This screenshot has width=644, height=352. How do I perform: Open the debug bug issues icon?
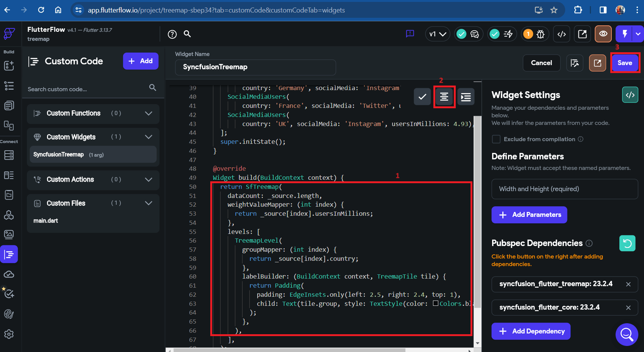tap(541, 34)
